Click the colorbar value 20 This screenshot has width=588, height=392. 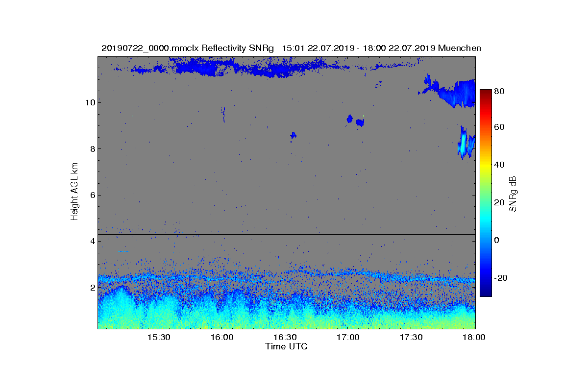click(500, 202)
